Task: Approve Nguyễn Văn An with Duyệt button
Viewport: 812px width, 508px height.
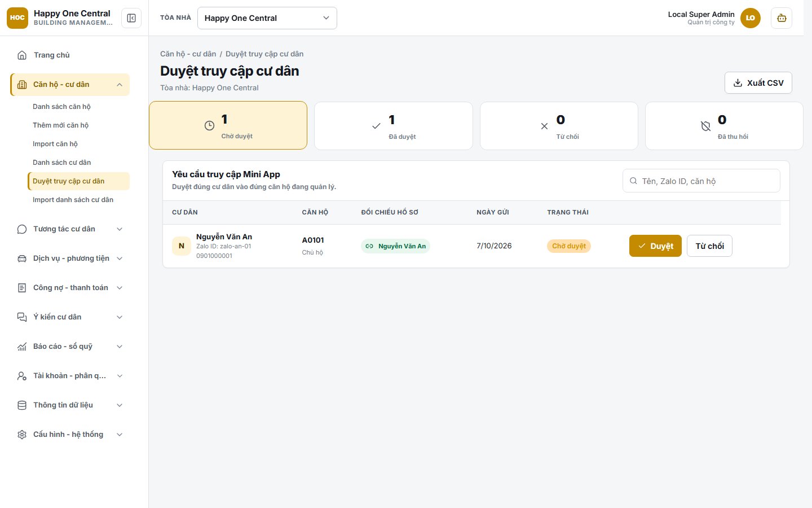Action: (655, 246)
